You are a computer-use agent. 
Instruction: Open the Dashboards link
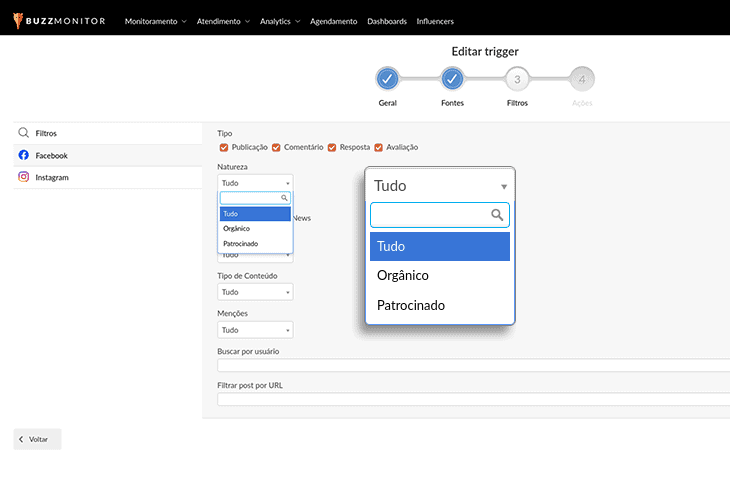pyautogui.click(x=387, y=21)
